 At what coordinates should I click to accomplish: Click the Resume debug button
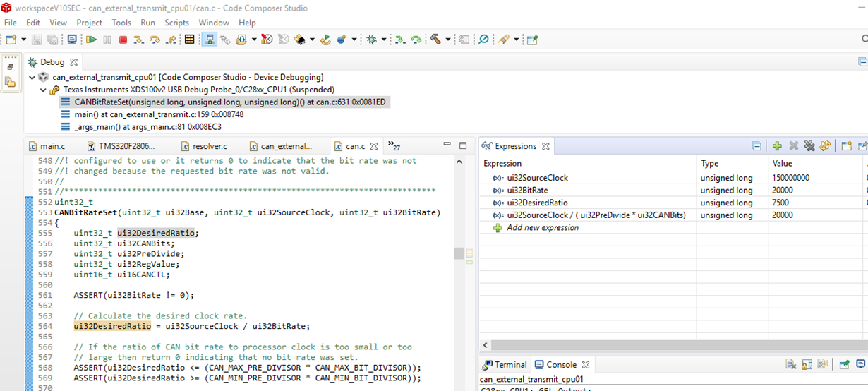[92, 40]
